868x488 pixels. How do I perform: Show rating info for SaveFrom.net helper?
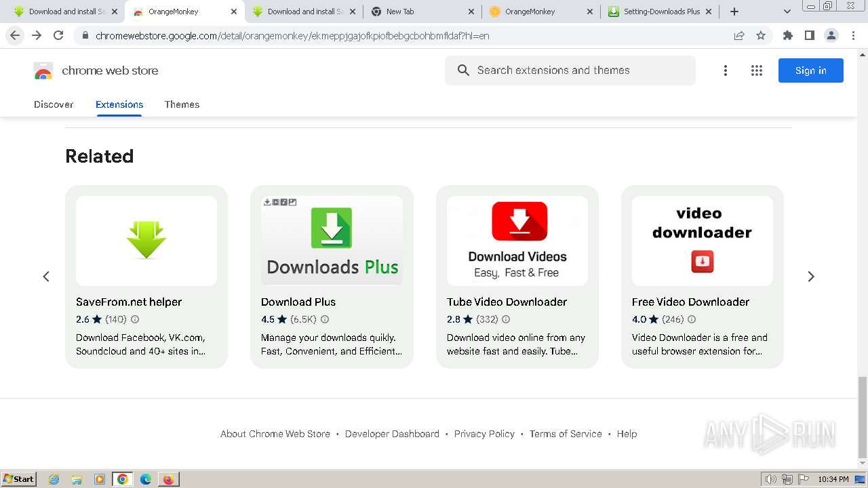pos(135,319)
